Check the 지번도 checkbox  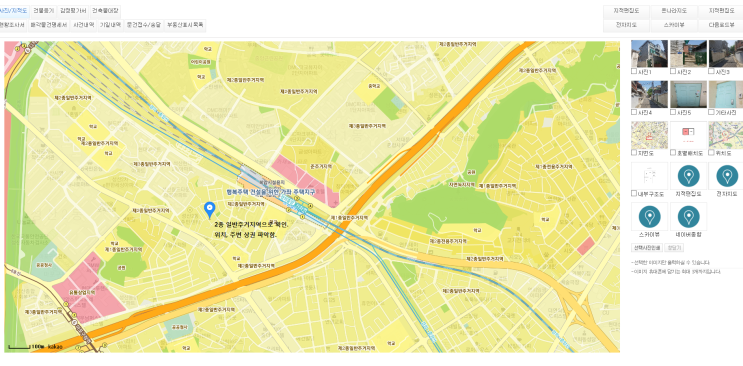point(634,153)
